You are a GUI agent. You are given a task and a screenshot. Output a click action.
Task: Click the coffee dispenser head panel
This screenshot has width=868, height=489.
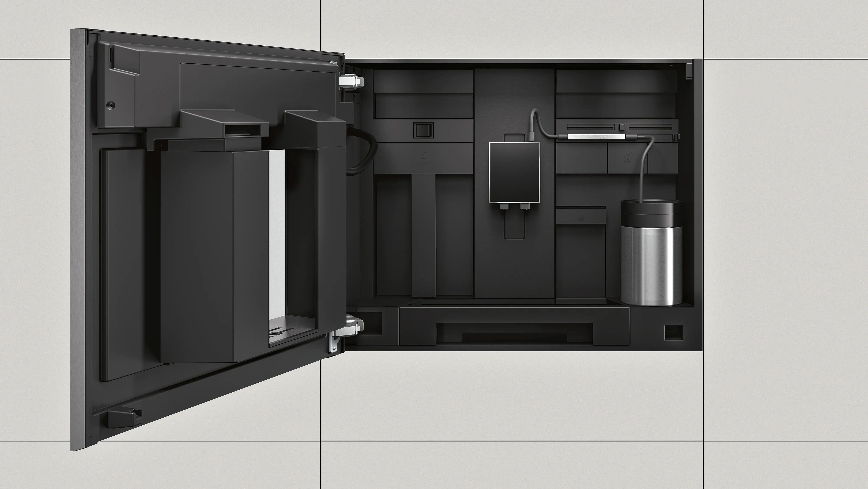pyautogui.click(x=514, y=172)
